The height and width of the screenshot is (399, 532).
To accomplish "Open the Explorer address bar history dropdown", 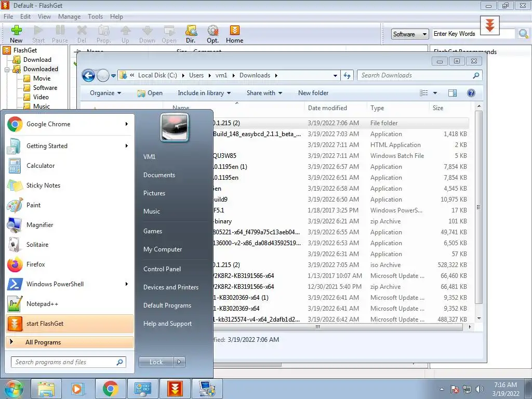I will click(335, 75).
